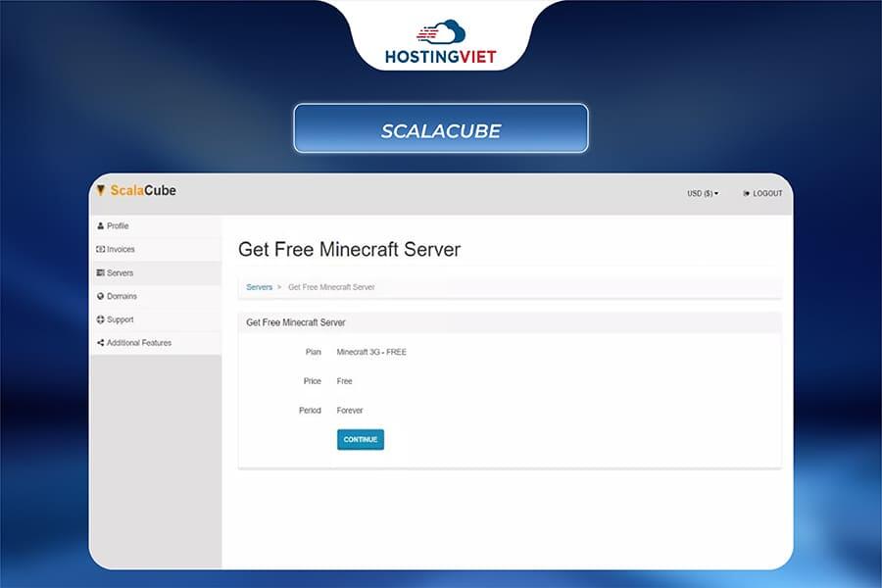Click the SCALACUBE title banner
882x588 pixels.
tap(441, 129)
